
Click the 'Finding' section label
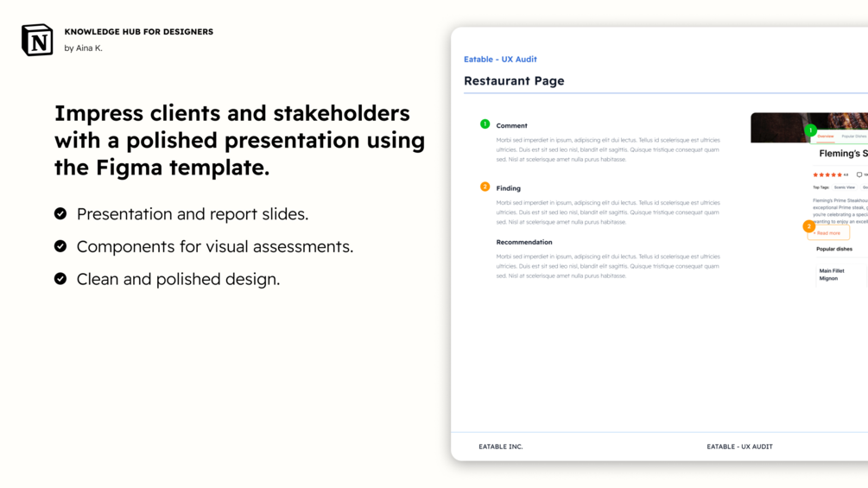coord(508,188)
